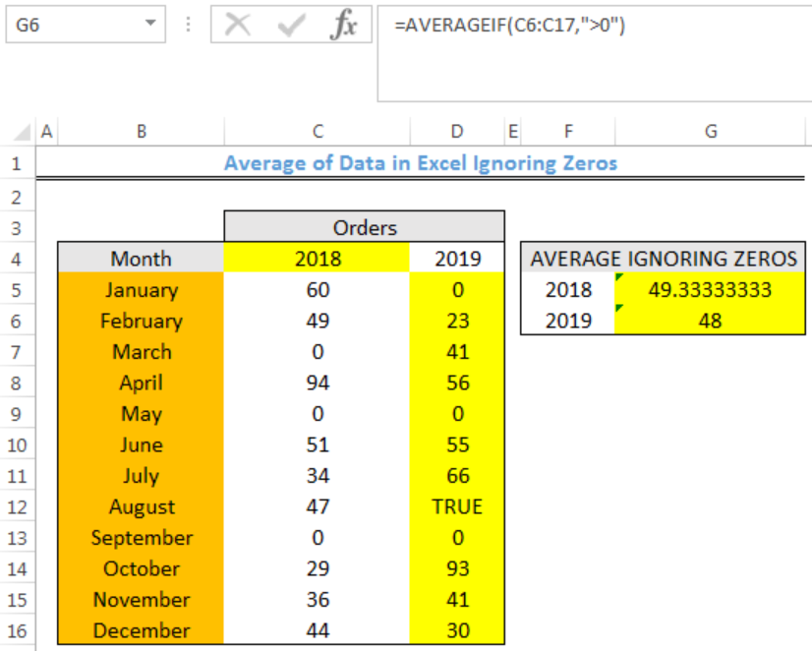
Task: Click the Select All corner triangle
Action: click(x=22, y=133)
